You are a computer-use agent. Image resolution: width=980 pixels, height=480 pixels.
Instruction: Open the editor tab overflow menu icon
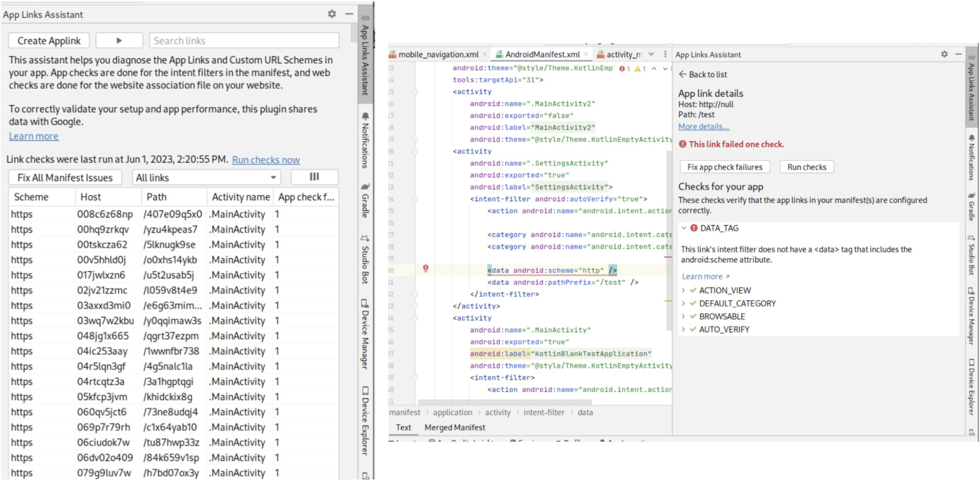click(665, 54)
